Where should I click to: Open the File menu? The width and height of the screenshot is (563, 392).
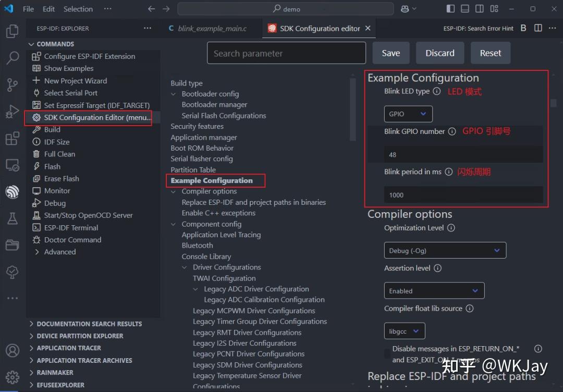click(x=29, y=8)
